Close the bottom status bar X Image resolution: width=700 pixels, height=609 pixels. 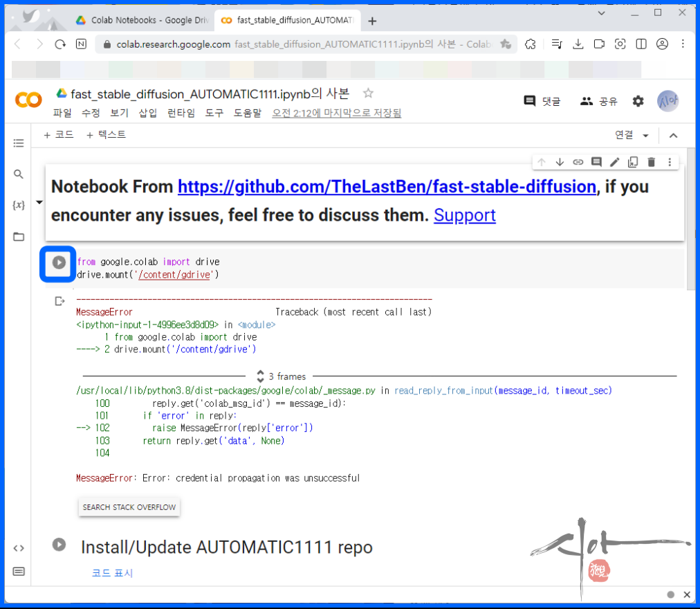687,594
